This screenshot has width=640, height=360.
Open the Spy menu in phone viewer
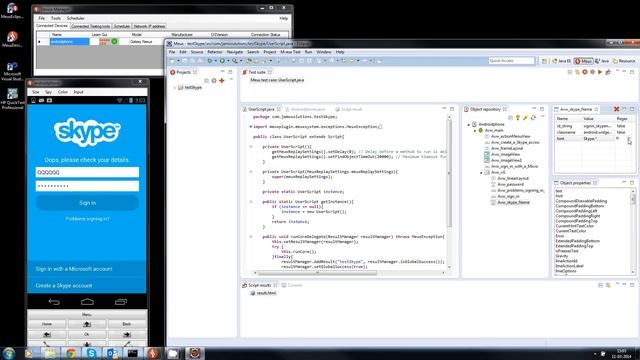(x=48, y=92)
